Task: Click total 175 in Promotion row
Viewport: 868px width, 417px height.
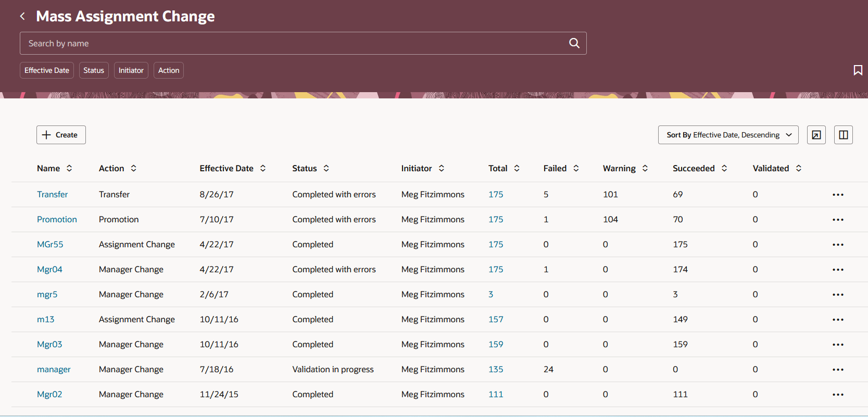Action: 496,219
